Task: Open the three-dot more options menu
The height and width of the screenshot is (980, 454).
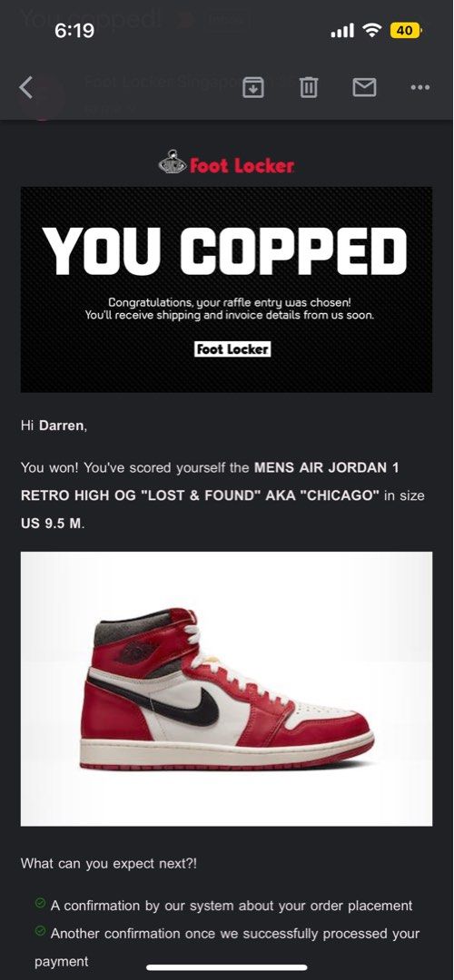Action: click(420, 87)
